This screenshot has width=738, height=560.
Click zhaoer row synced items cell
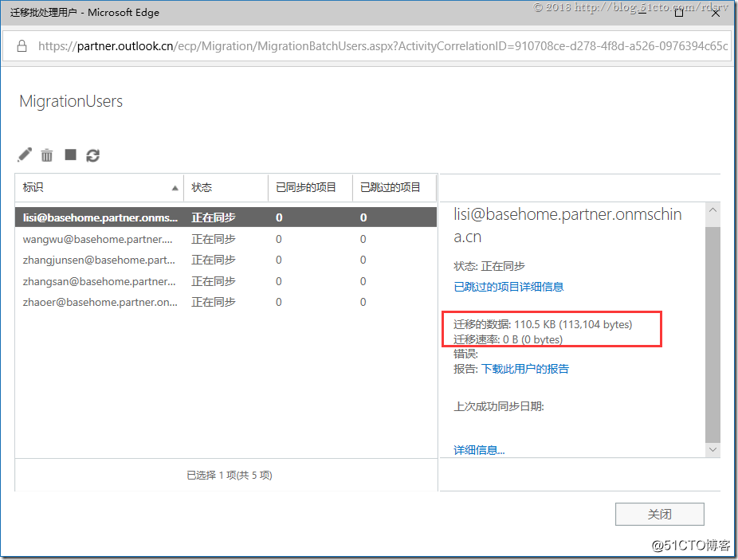coord(279,302)
